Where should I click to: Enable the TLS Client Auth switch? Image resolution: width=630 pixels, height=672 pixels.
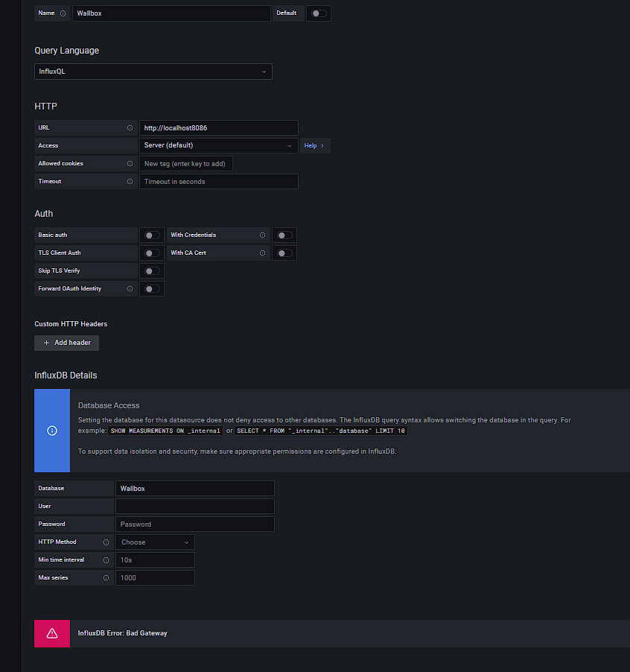click(x=152, y=253)
